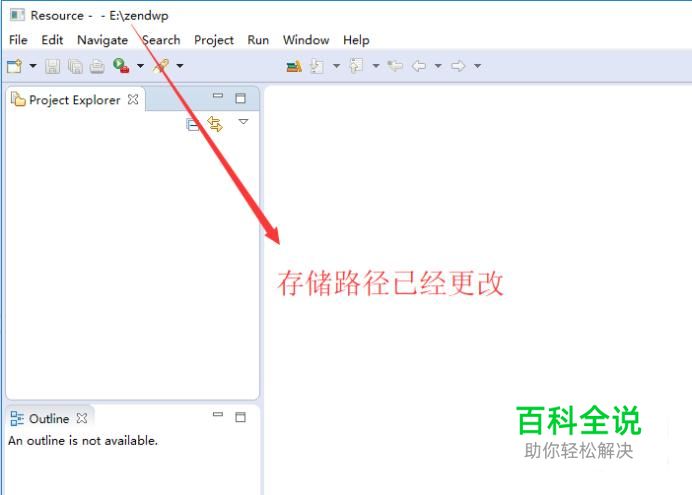Expand the Previous Annotation dropdown arrow

pos(376,66)
